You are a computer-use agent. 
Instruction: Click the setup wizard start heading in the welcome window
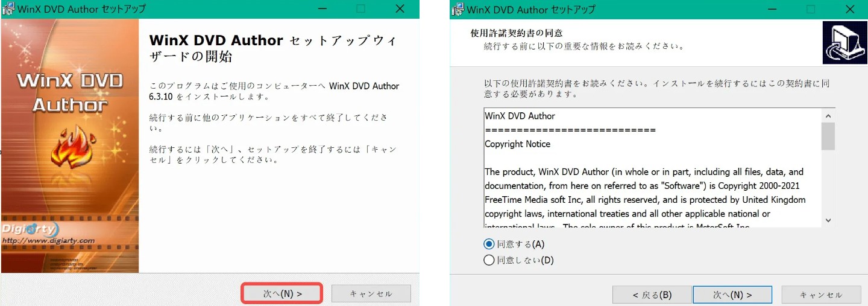(273, 48)
